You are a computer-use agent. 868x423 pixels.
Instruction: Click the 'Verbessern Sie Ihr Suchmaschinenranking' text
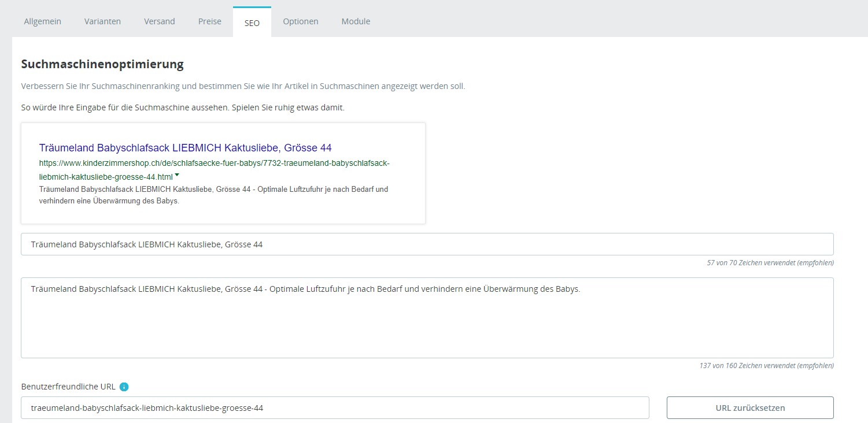(243, 86)
